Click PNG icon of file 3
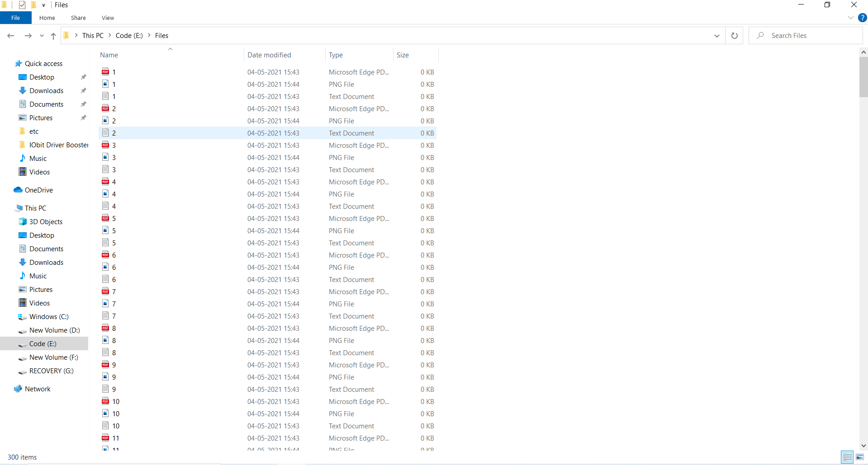868x465 pixels. click(x=105, y=157)
